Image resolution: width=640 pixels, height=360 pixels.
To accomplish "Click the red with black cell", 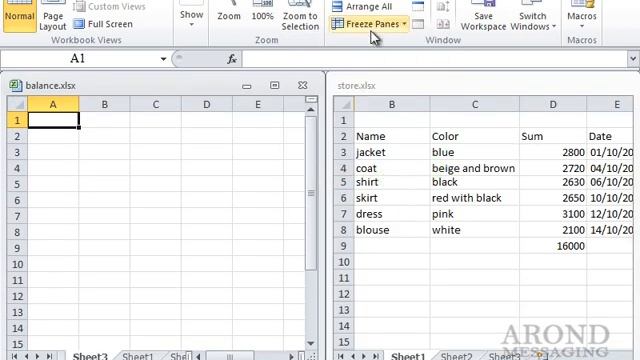I will point(475,198).
